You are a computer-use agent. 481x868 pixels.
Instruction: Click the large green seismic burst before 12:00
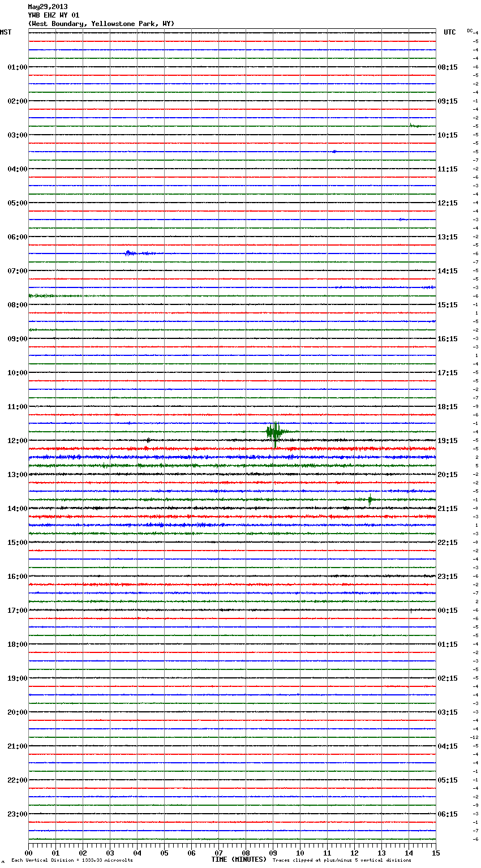tap(275, 433)
